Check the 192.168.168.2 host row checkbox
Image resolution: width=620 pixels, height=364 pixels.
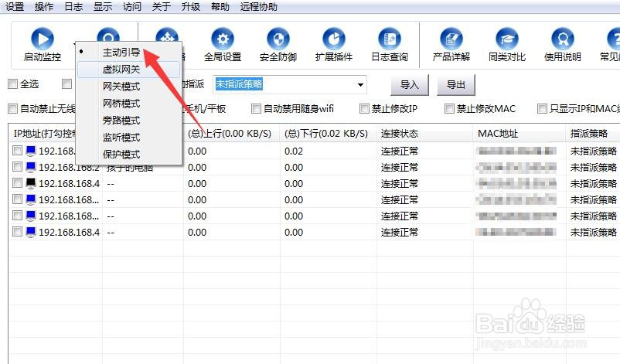coord(17,167)
